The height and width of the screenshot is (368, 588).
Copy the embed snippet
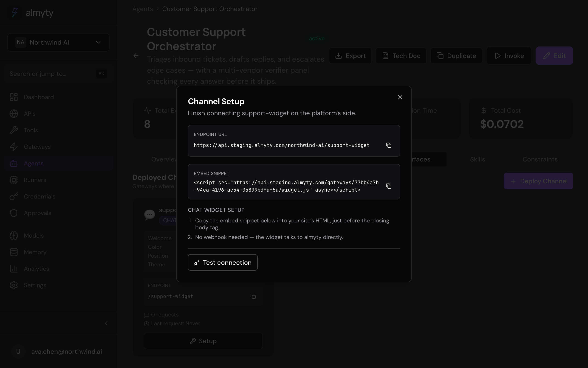(x=389, y=186)
